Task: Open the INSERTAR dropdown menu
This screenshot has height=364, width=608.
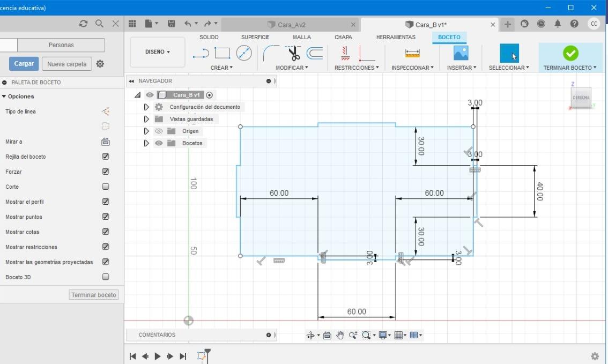Action: [x=462, y=68]
